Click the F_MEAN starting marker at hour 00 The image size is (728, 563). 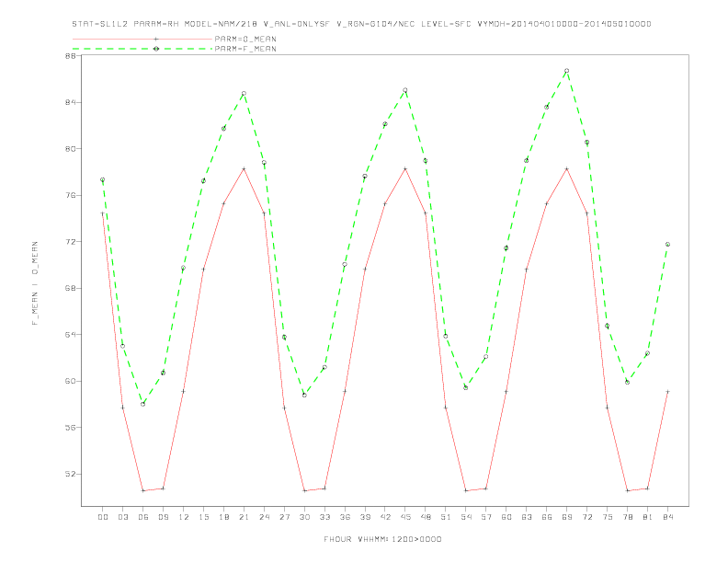103,179
